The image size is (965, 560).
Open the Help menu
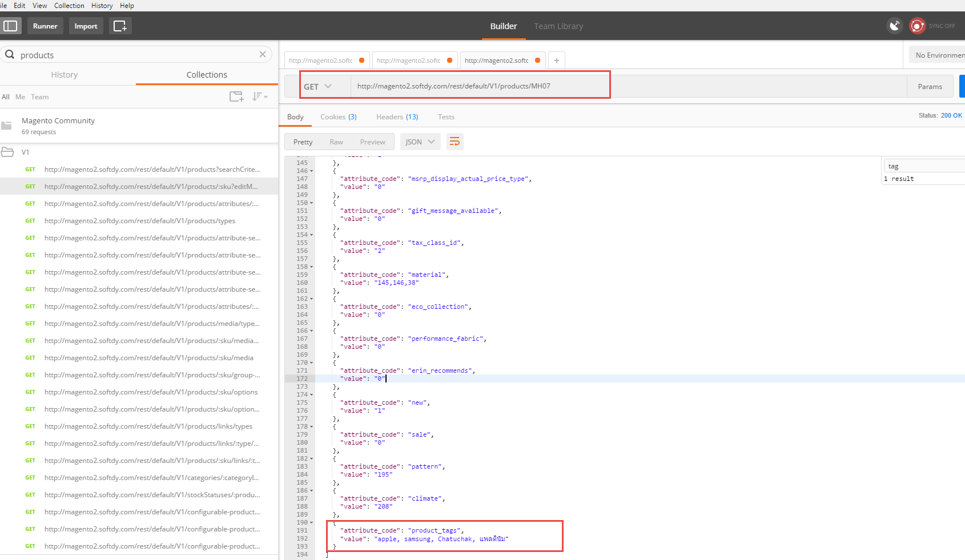click(127, 5)
